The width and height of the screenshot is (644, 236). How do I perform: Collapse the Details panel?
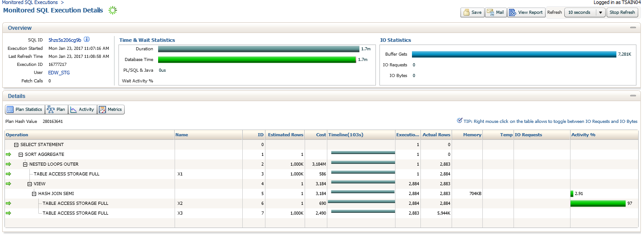632,96
